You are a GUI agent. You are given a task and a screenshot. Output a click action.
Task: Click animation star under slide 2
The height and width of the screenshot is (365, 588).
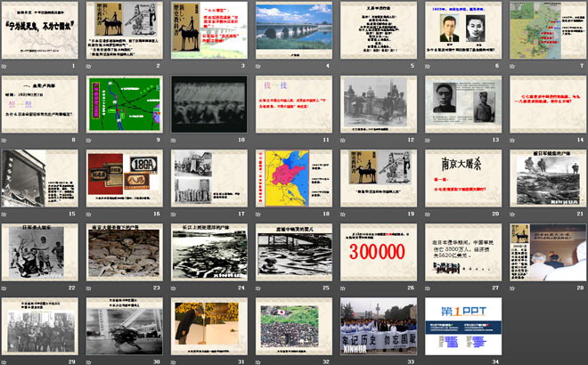[89, 66]
